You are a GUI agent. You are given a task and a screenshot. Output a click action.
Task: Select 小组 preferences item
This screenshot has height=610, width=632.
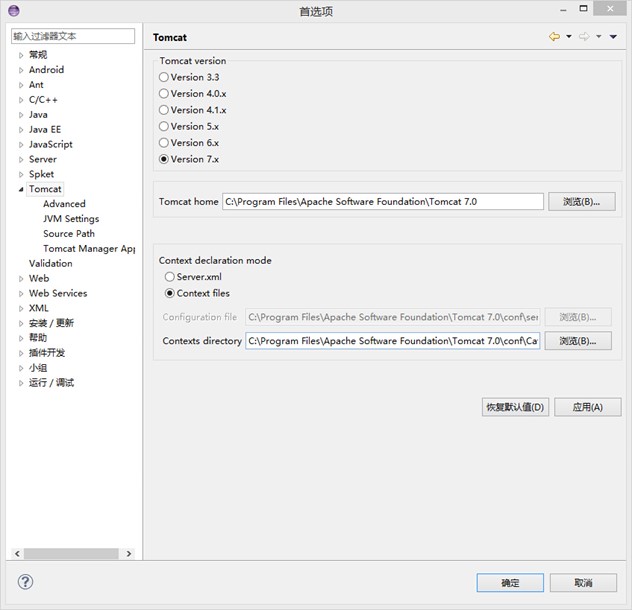(38, 368)
